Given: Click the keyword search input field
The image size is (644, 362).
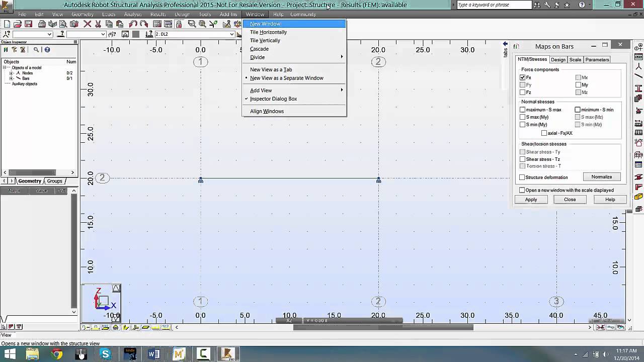Looking at the screenshot, I should (494, 5).
